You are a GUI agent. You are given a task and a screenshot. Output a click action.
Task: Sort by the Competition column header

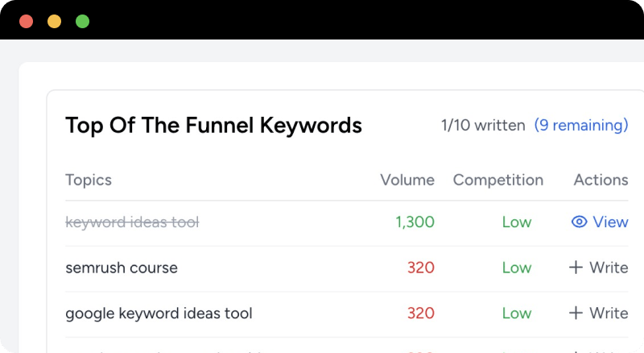(x=497, y=180)
